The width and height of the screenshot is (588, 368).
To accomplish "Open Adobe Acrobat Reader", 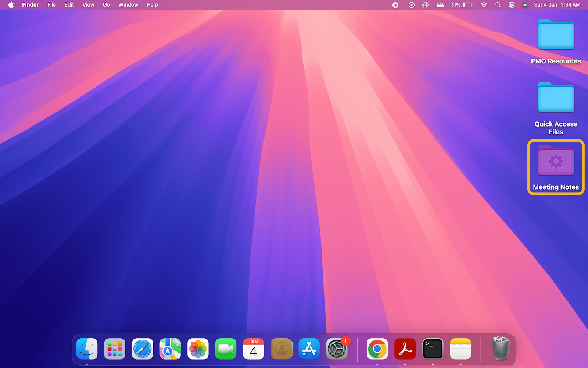I will pos(405,348).
